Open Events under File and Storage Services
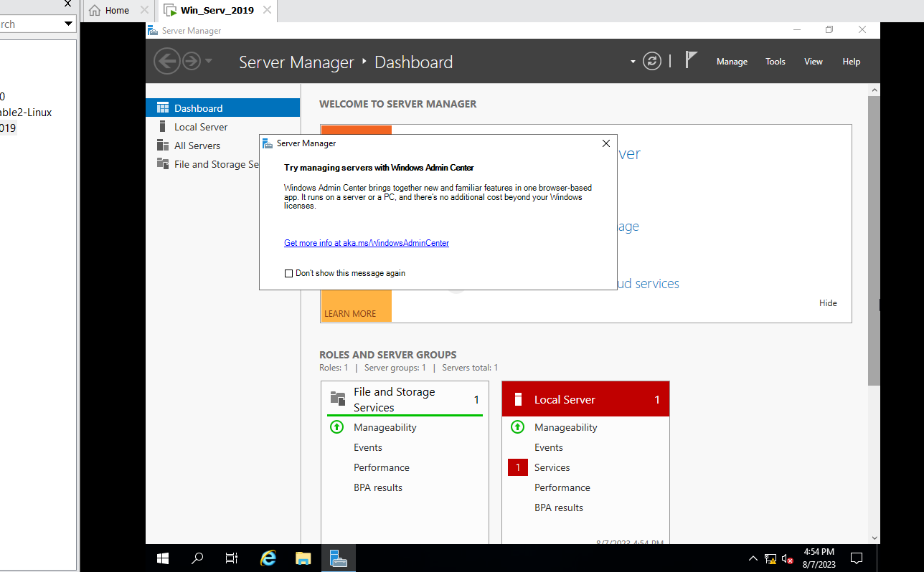This screenshot has height=572, width=924. click(368, 447)
